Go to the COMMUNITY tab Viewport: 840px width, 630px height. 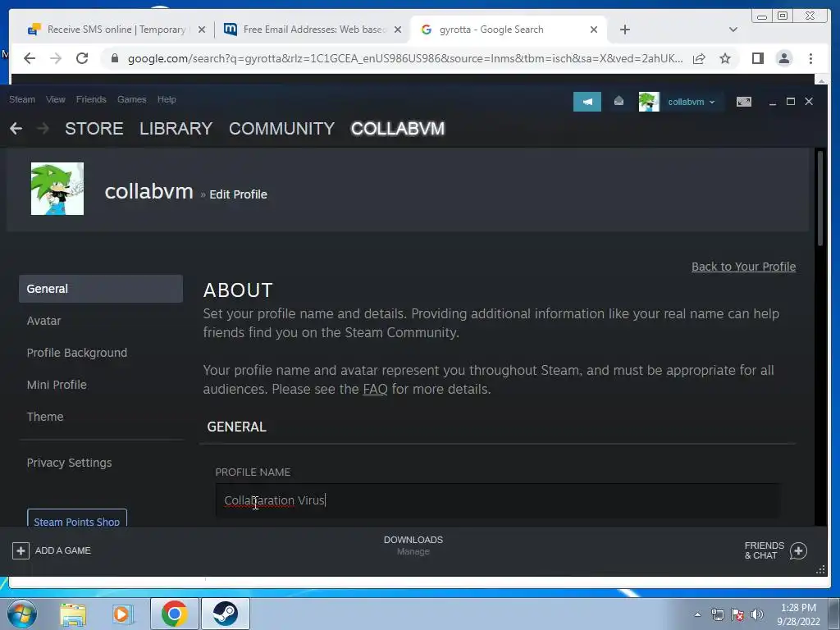click(282, 129)
